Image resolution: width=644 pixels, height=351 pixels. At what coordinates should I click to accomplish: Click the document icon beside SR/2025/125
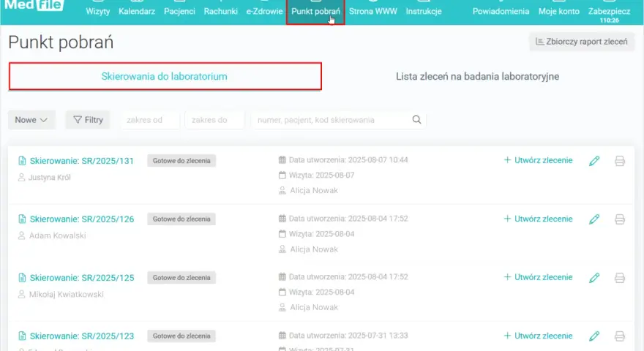pos(22,278)
